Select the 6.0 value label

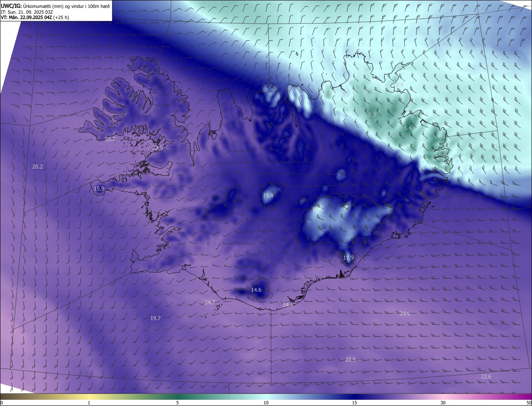443,154
